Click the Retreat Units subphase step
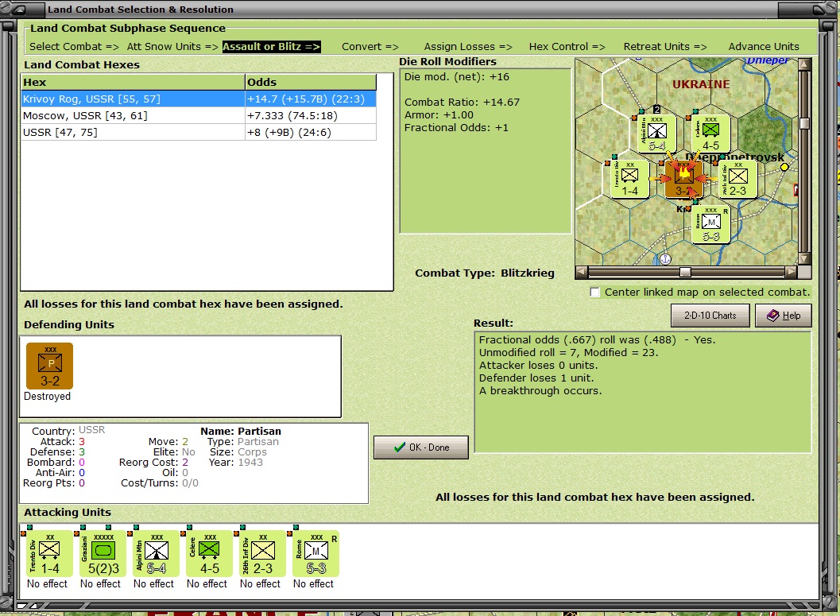 pos(665,47)
